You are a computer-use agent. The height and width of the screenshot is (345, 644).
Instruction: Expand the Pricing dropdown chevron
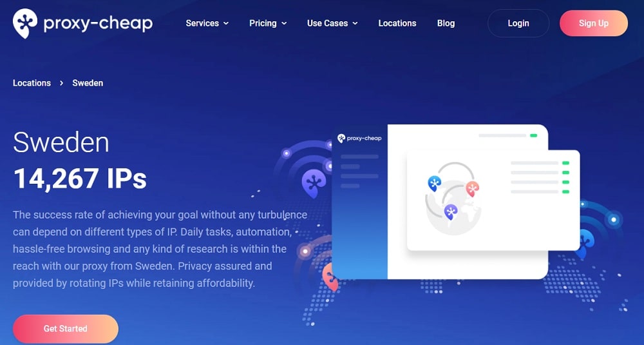pyautogui.click(x=284, y=23)
